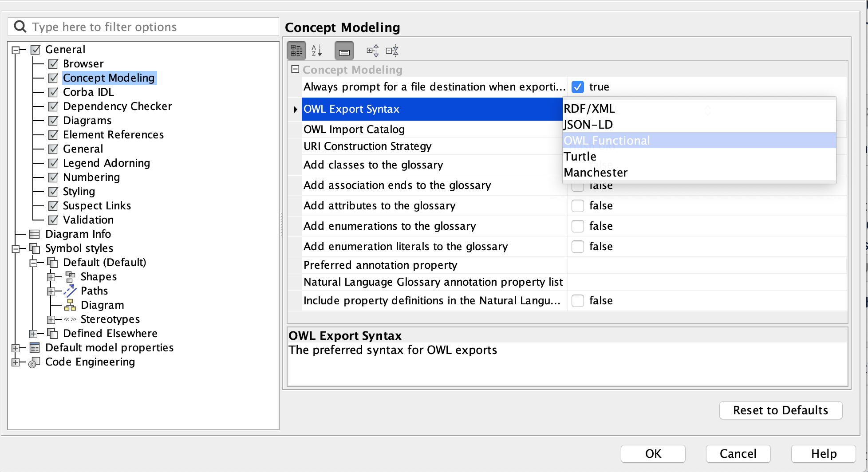Collapse all property groups
868x472 pixels.
click(x=392, y=51)
